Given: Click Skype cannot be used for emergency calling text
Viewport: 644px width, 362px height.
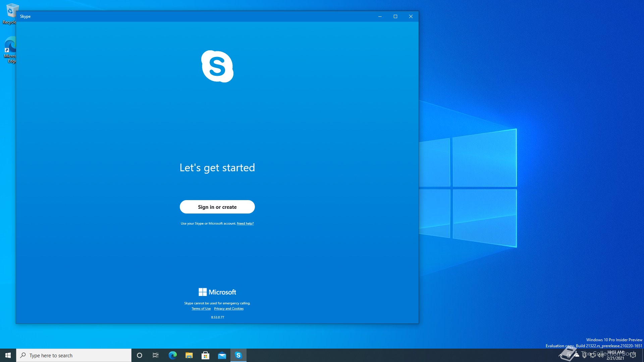Looking at the screenshot, I should coord(217,303).
